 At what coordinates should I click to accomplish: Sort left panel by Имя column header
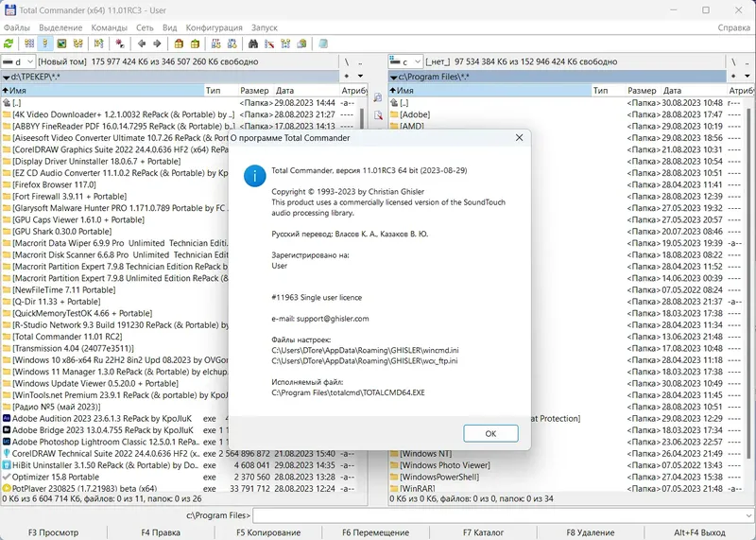coord(102,90)
